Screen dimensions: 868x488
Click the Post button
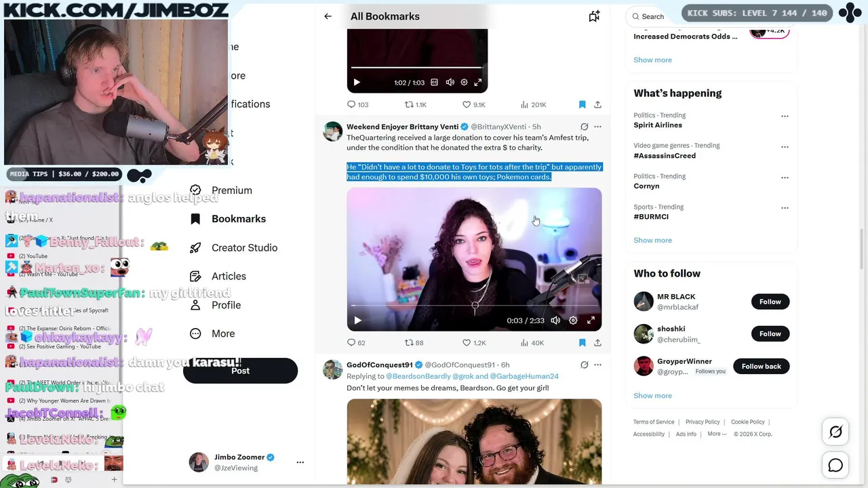(x=240, y=371)
